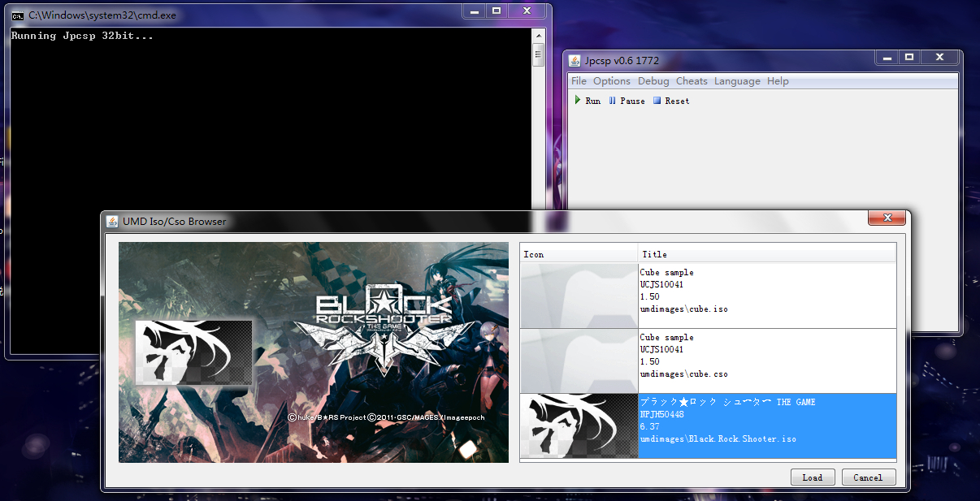The image size is (980, 501).
Task: Click the Black Rock Shooter icon thumbnail in list
Action: pyautogui.click(x=579, y=425)
